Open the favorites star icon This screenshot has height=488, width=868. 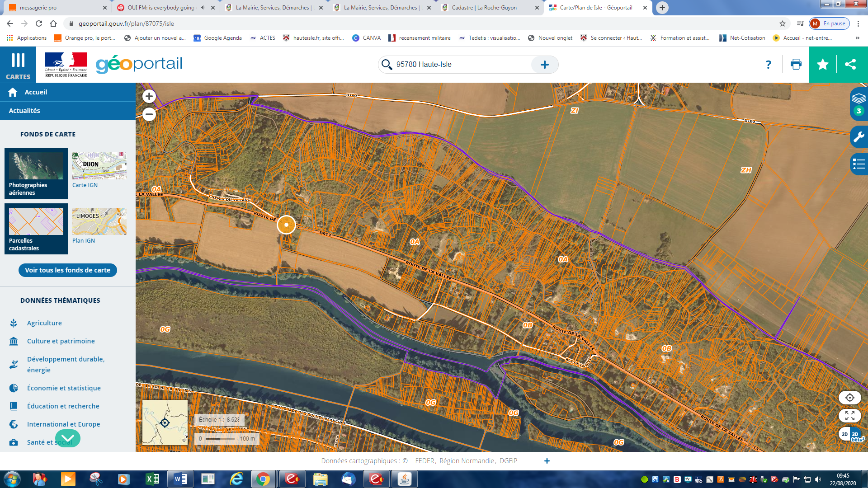click(x=823, y=64)
